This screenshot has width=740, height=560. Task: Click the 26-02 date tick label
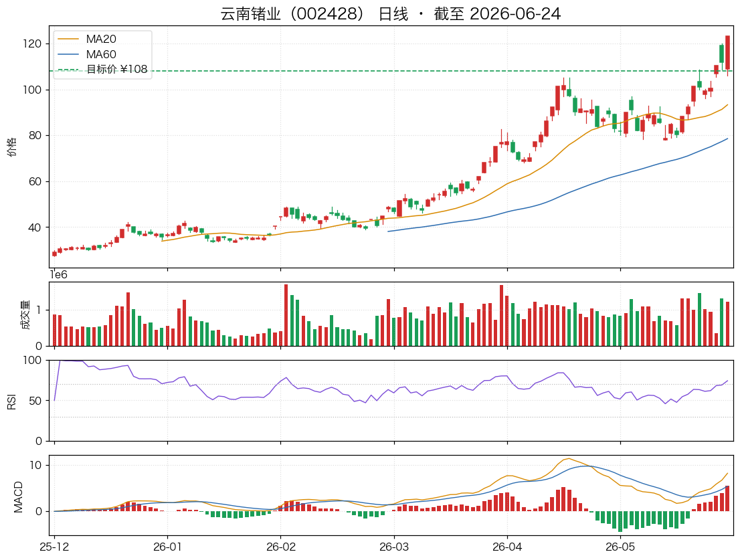(x=281, y=547)
